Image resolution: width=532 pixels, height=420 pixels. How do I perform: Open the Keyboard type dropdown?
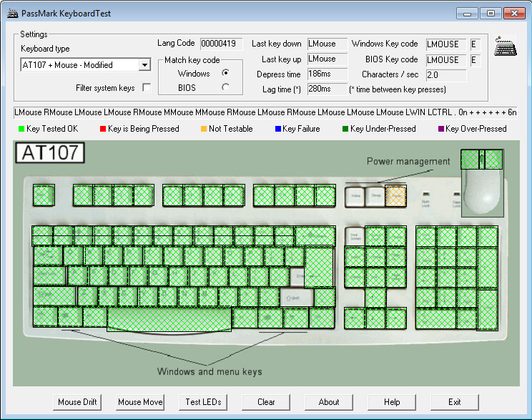click(144, 64)
